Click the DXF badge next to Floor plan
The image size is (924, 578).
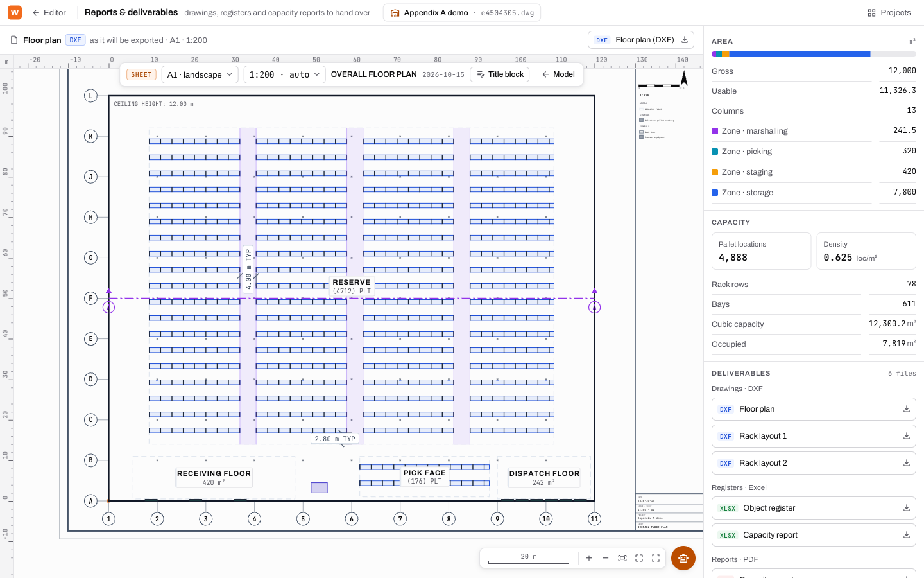tap(76, 40)
